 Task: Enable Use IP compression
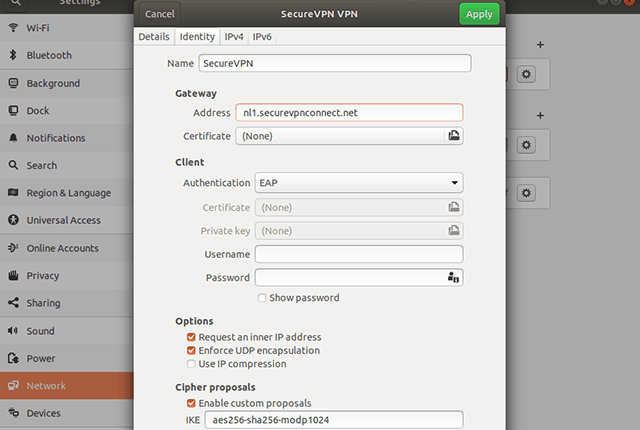[x=191, y=364]
